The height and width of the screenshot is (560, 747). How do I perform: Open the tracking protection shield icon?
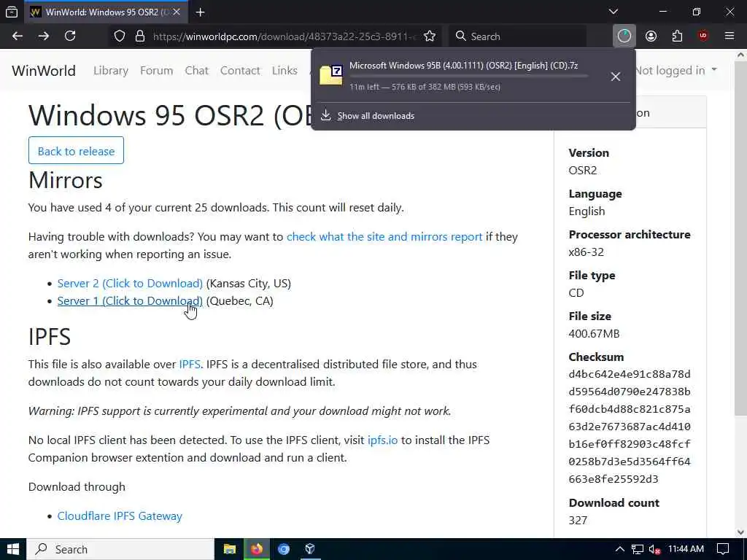(x=120, y=36)
